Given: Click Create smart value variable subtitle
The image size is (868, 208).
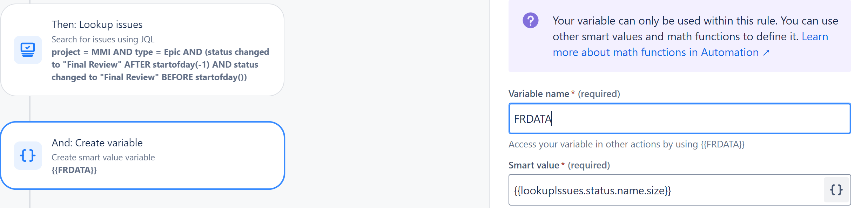Looking at the screenshot, I should [x=103, y=158].
